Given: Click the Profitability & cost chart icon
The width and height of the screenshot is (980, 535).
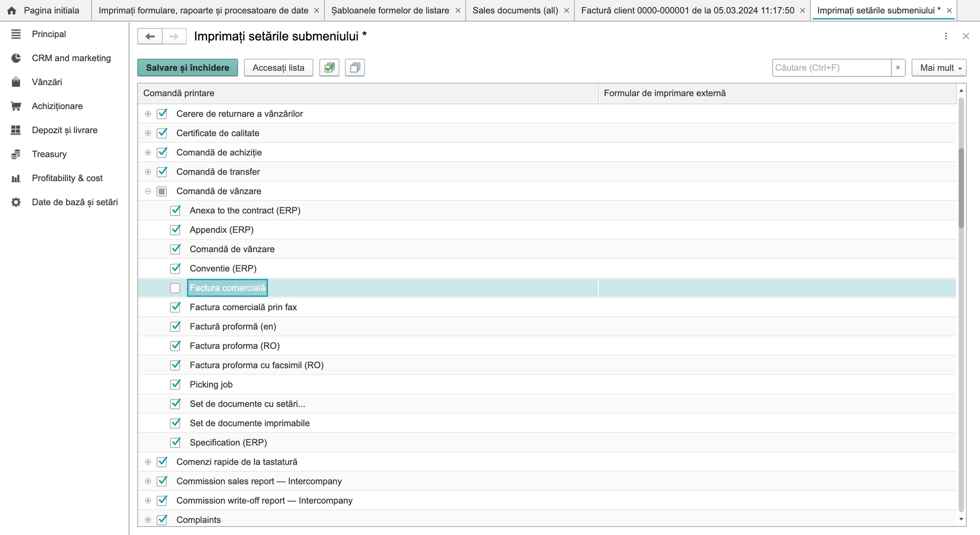Looking at the screenshot, I should coord(16,178).
